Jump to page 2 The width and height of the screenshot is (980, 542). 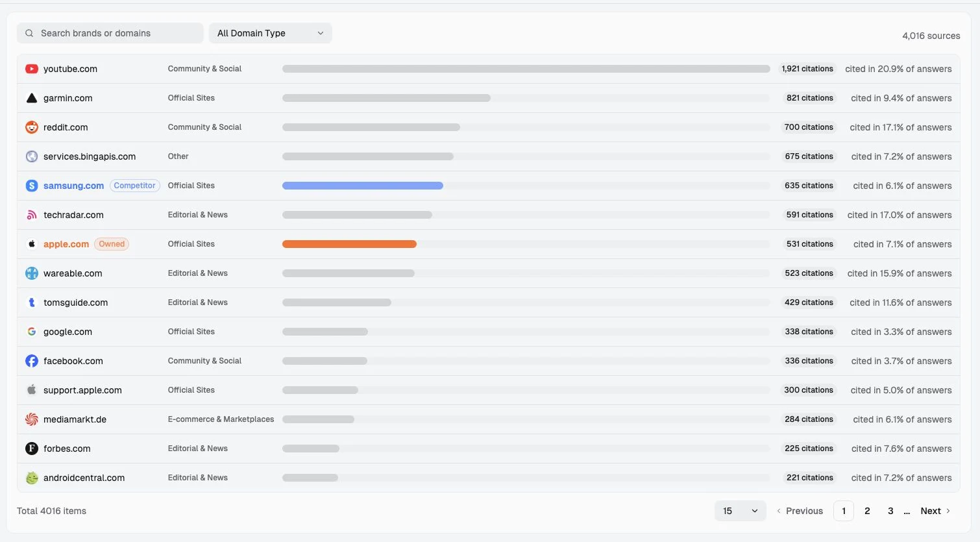click(867, 511)
